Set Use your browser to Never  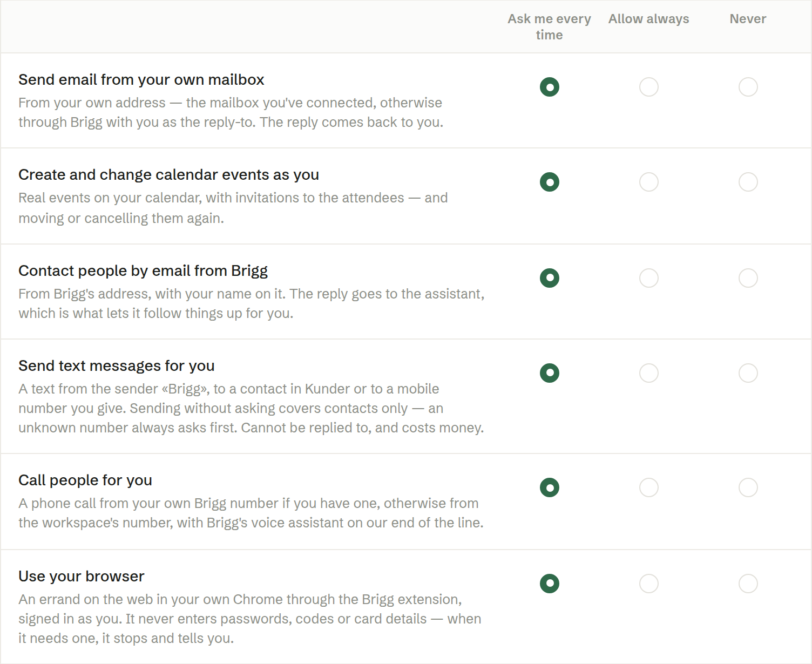click(748, 584)
